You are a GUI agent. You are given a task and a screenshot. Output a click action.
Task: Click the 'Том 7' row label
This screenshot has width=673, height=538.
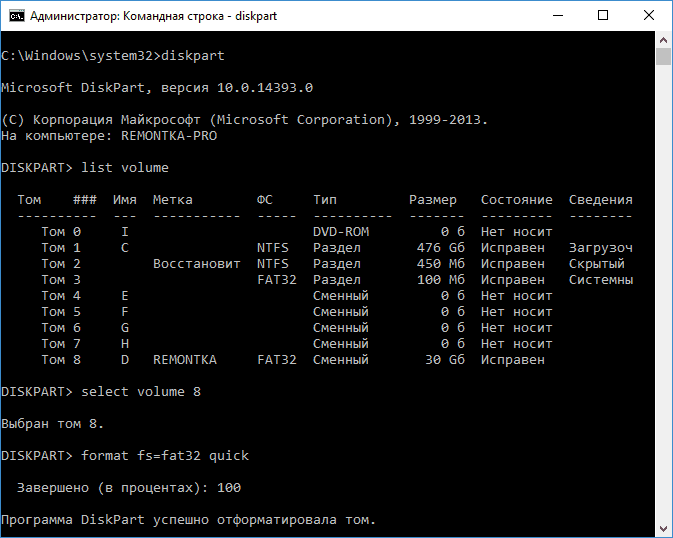pos(61,344)
